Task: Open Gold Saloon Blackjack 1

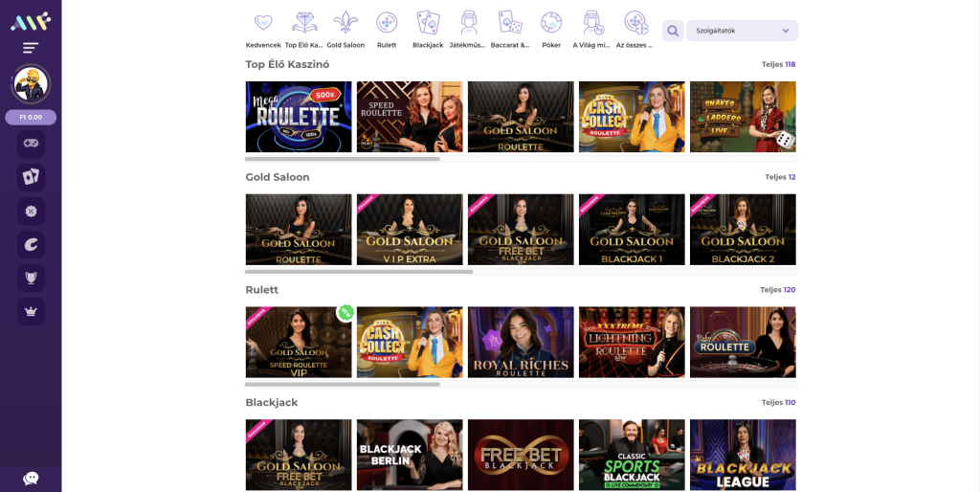Action: click(632, 230)
